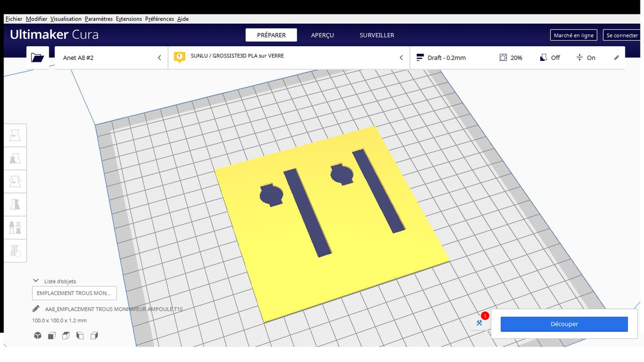Switch to the SURVEILLER stage tab
This screenshot has width=644, height=362.
coord(377,35)
